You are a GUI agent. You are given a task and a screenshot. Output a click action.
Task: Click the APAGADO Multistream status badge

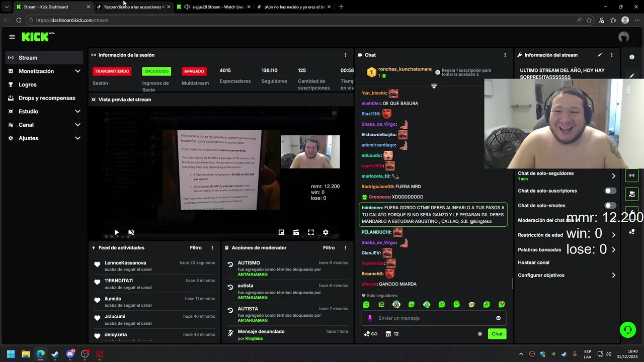[x=194, y=71]
